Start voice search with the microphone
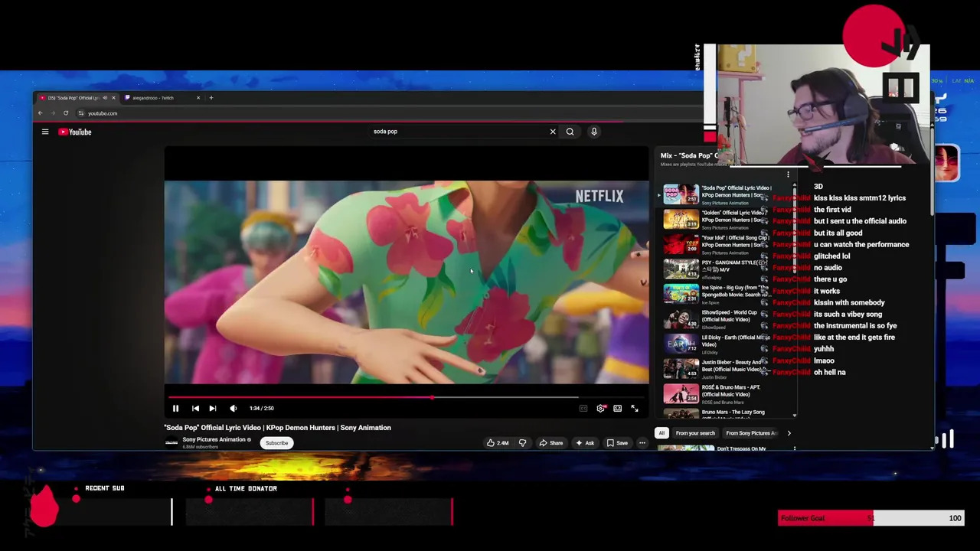 click(594, 132)
